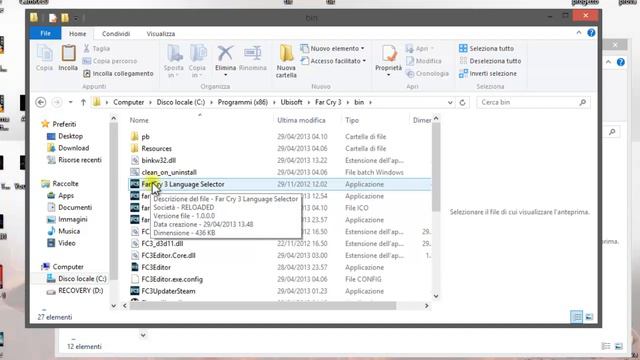The width and height of the screenshot is (640, 360).
Task: Select the pb folder
Action: coord(280,136)
